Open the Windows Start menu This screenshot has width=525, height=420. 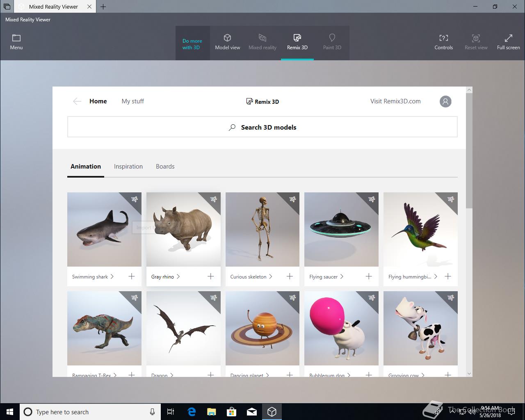pyautogui.click(x=10, y=412)
